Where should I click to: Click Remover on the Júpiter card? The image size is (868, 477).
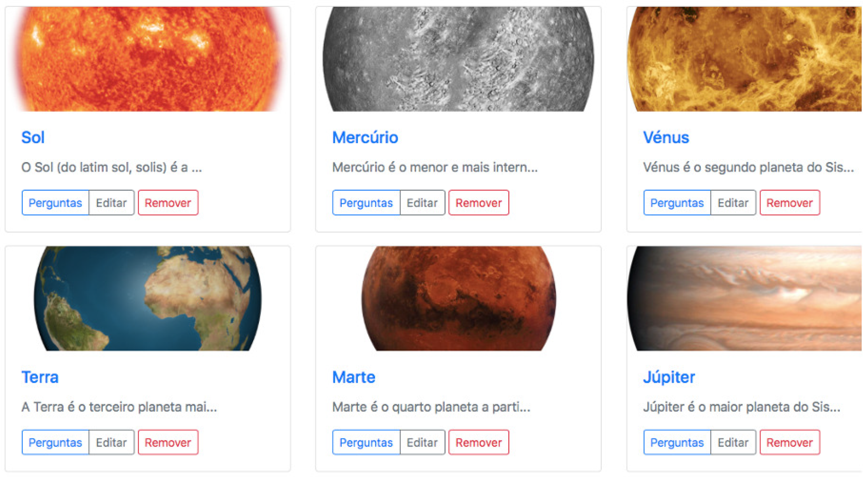point(790,442)
